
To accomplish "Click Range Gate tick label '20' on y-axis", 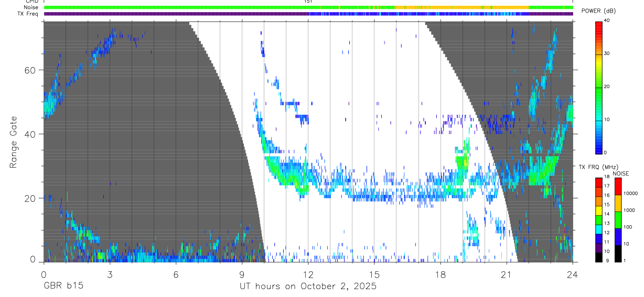I will 30,198.
